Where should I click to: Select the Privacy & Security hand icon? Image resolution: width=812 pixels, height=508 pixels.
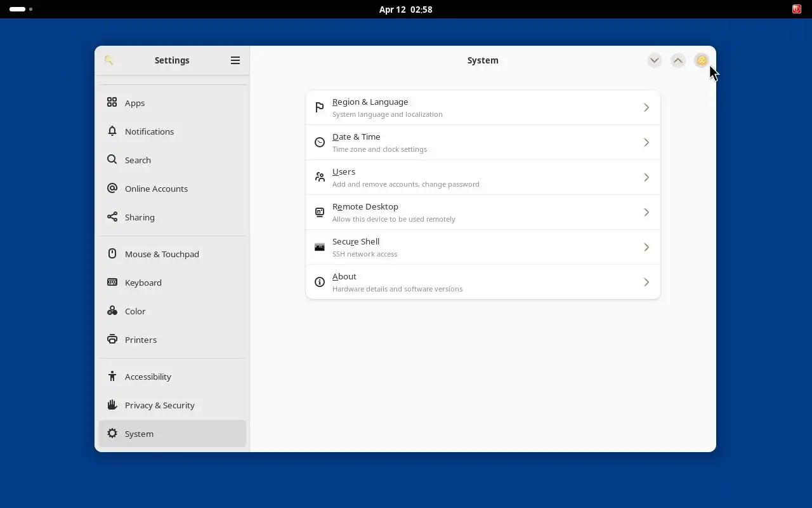(x=112, y=404)
